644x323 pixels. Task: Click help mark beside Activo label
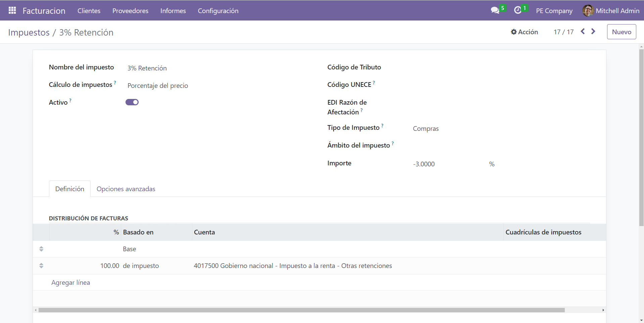(x=70, y=100)
